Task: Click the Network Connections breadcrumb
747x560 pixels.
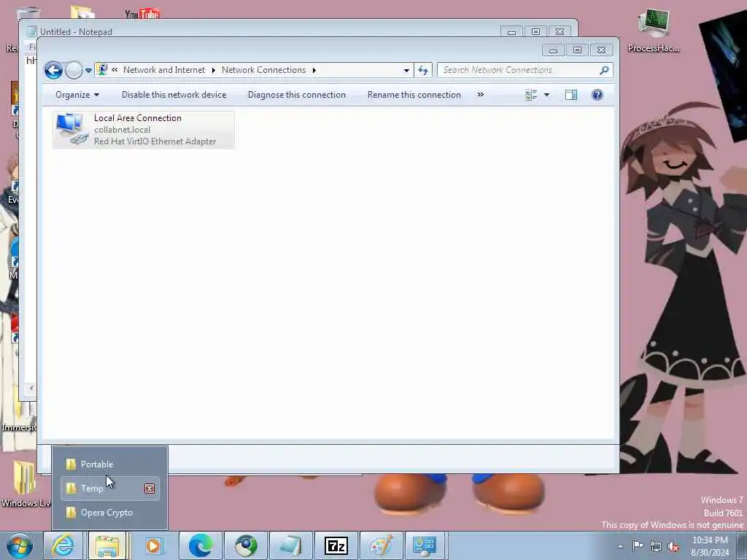Action: (x=263, y=70)
